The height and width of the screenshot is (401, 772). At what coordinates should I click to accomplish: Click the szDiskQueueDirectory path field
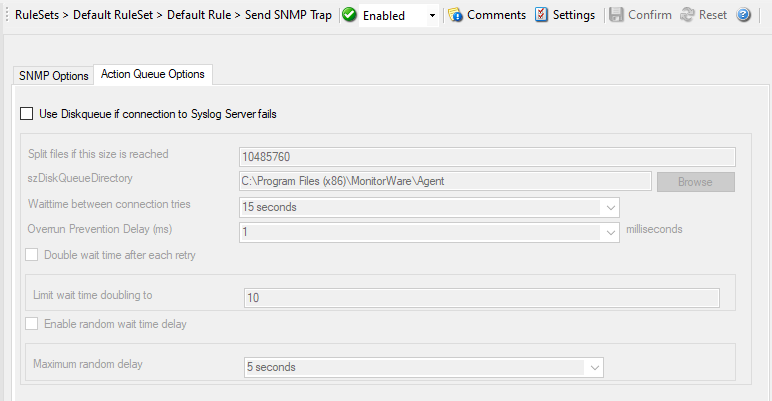point(445,182)
